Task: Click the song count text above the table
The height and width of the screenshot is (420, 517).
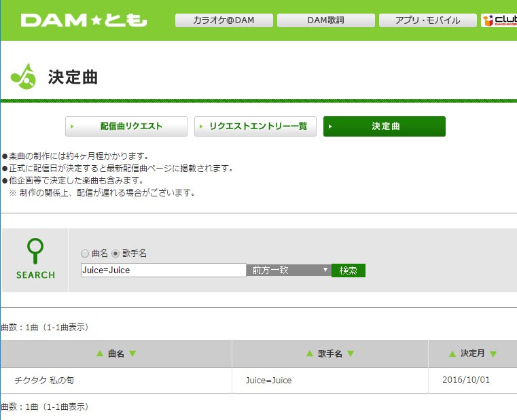Action: 45,328
